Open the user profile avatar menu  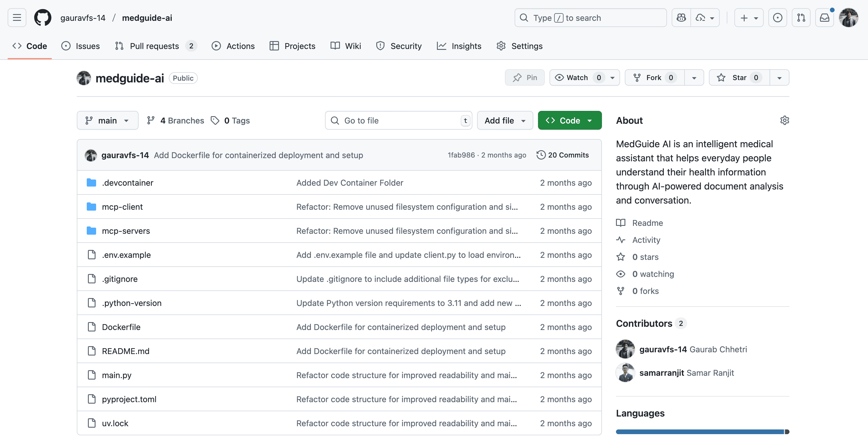point(848,18)
